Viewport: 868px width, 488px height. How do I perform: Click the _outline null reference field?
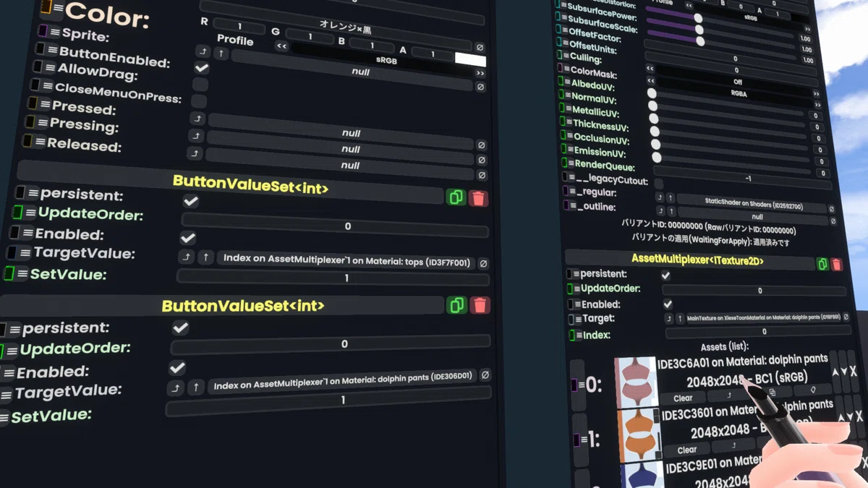752,216
